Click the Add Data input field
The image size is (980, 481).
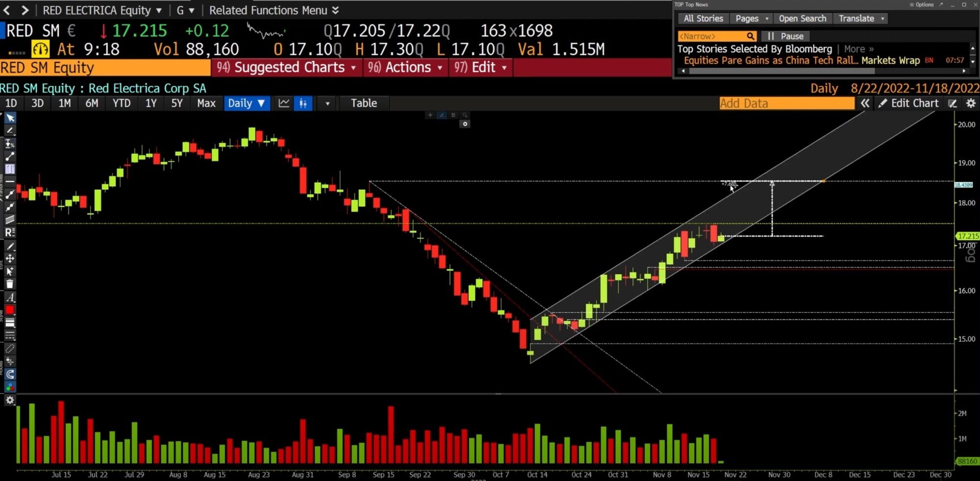(786, 103)
